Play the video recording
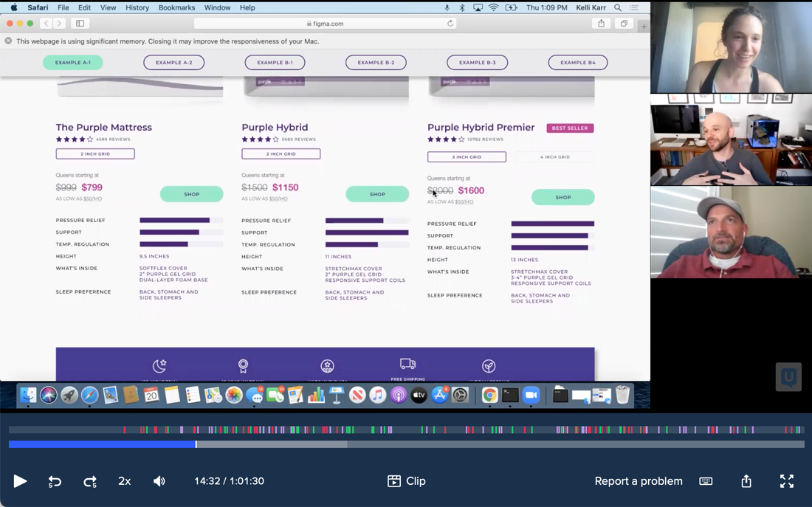The height and width of the screenshot is (507, 812). (x=20, y=481)
